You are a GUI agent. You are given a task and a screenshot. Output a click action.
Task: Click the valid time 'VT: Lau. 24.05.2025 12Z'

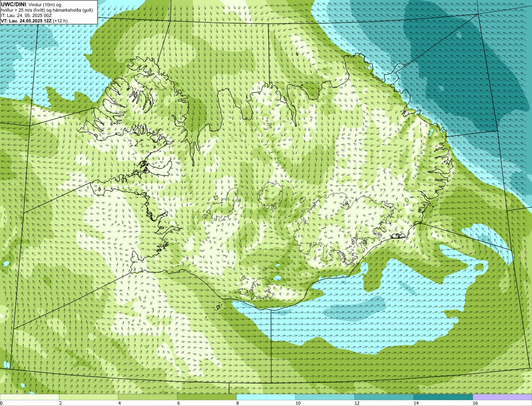pyautogui.click(x=26, y=21)
